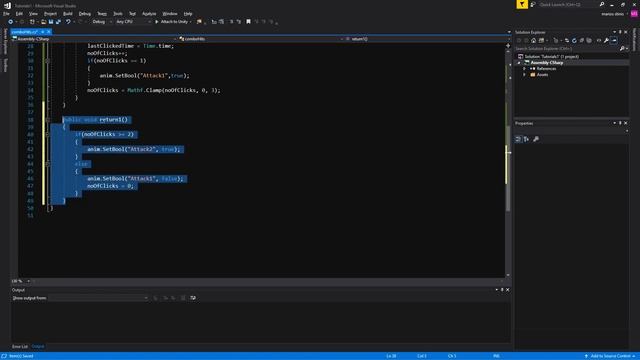
Task: Click the editor split window handle
Action: pyautogui.click(x=508, y=45)
